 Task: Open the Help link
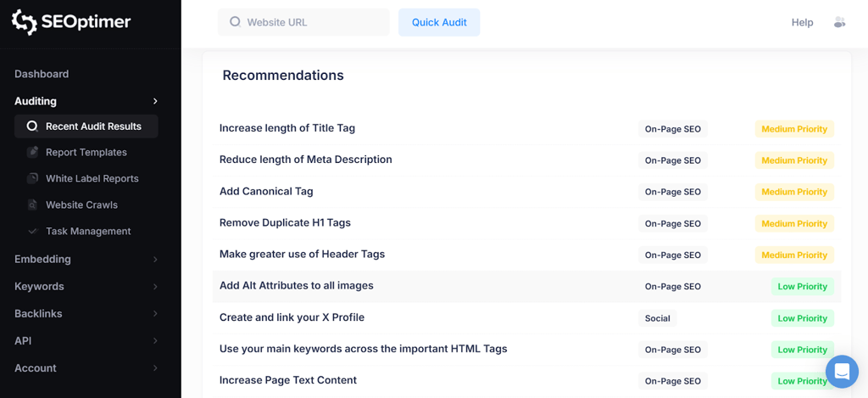[x=802, y=22]
